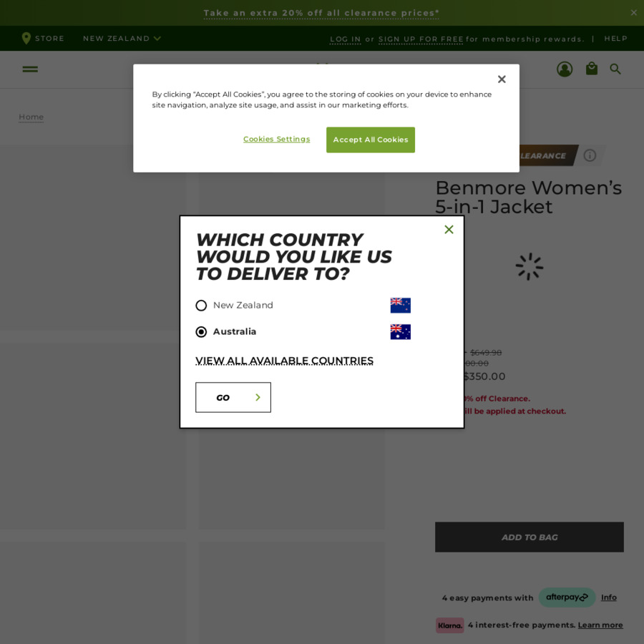644x644 pixels.
Task: Open the hamburger navigation menu
Action: coord(30,69)
